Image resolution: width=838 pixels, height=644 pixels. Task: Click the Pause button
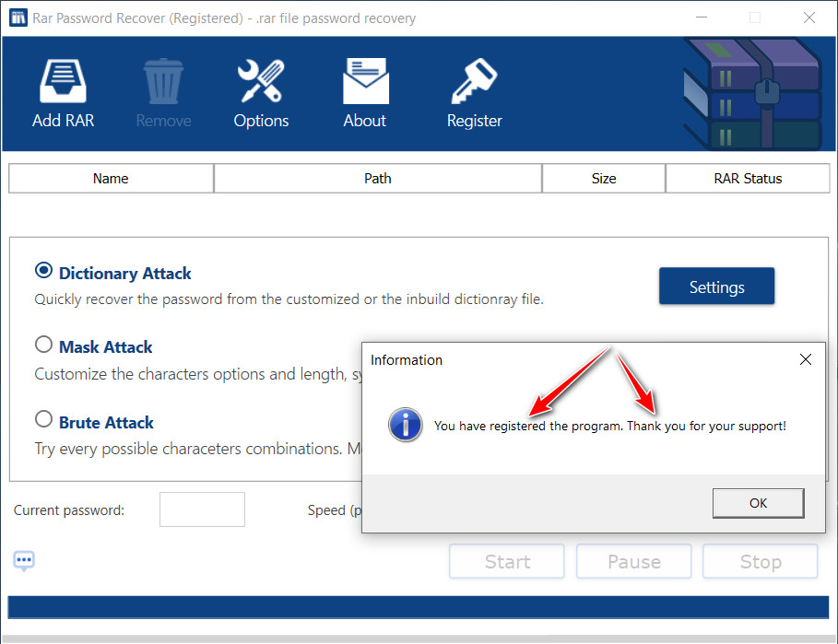[x=634, y=561]
